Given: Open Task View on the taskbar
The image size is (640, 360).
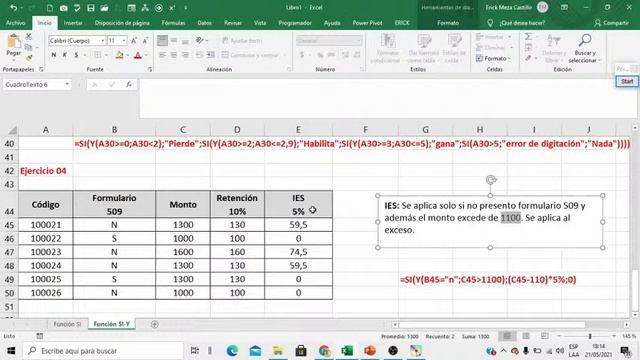Looking at the screenshot, I should coord(195,351).
